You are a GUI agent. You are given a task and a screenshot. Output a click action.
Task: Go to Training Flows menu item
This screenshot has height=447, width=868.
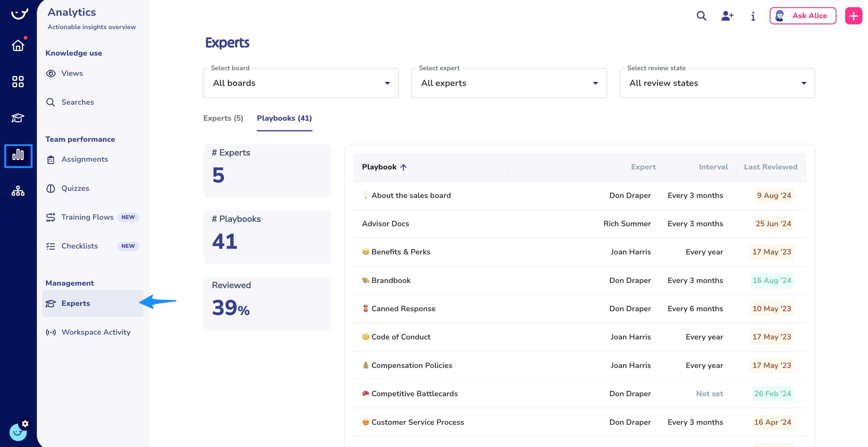click(x=87, y=217)
